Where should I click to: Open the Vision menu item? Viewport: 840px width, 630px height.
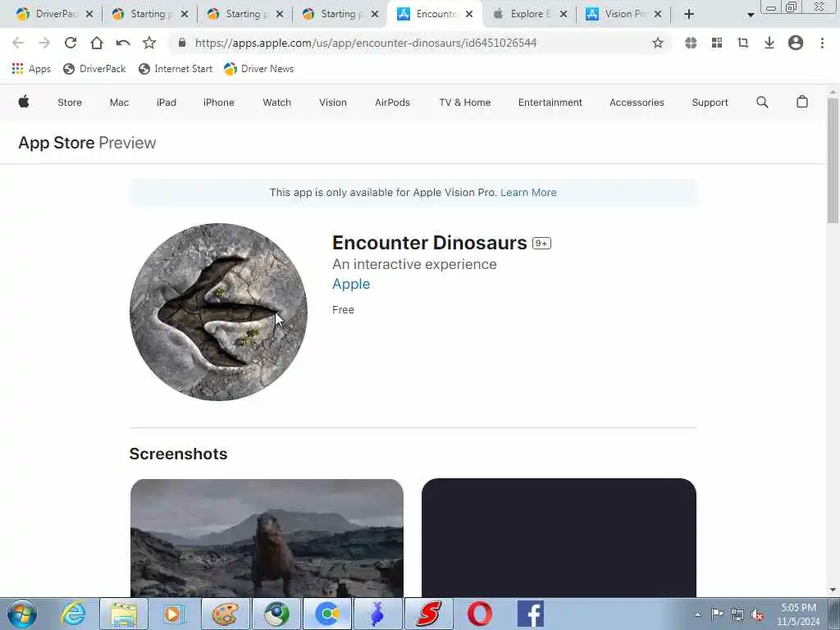pos(333,103)
